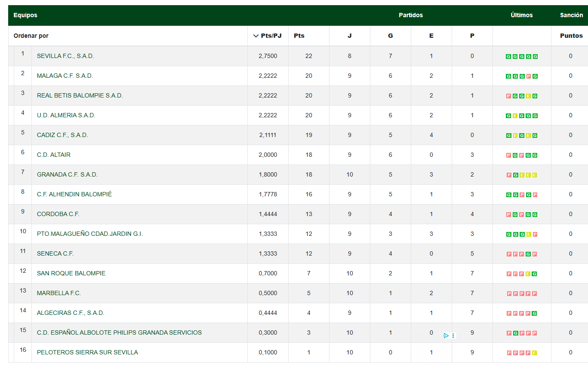Select the Pts/PJ value 1,7778
Screen dimensions: 588x369
[268, 194]
